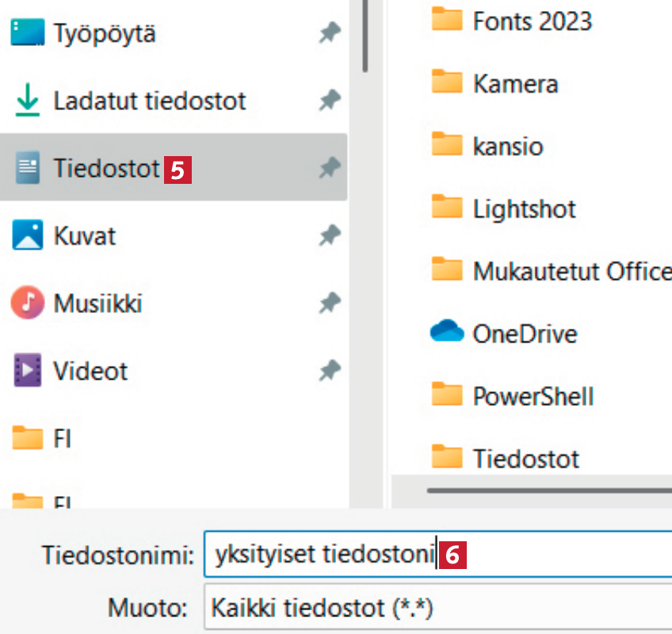The width and height of the screenshot is (672, 634).
Task: Click the Työpöytä desktop icon
Action: (28, 33)
